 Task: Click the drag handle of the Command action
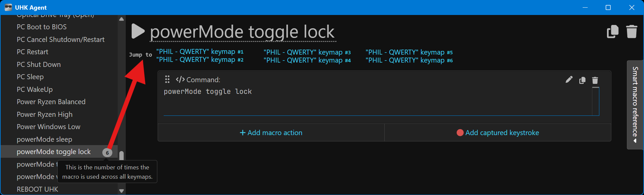tap(167, 80)
